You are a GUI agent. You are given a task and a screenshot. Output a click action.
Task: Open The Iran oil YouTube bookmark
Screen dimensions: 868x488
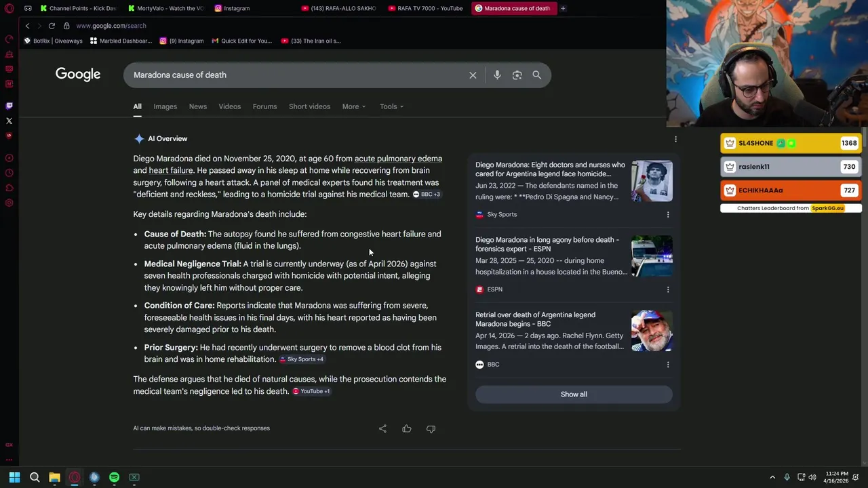click(311, 41)
